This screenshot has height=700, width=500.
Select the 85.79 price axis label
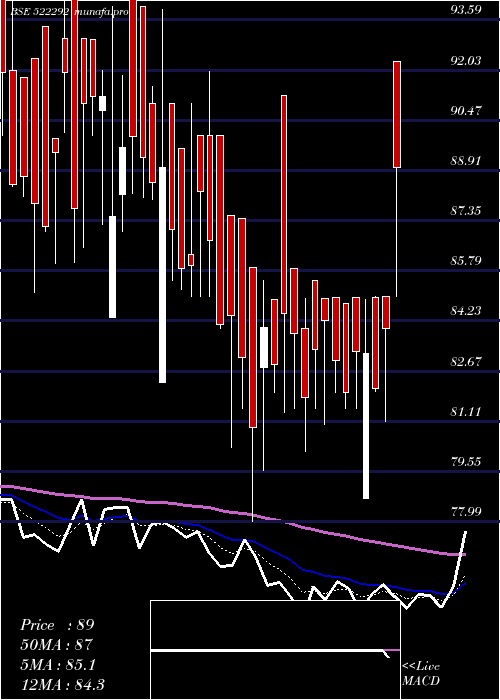click(466, 260)
